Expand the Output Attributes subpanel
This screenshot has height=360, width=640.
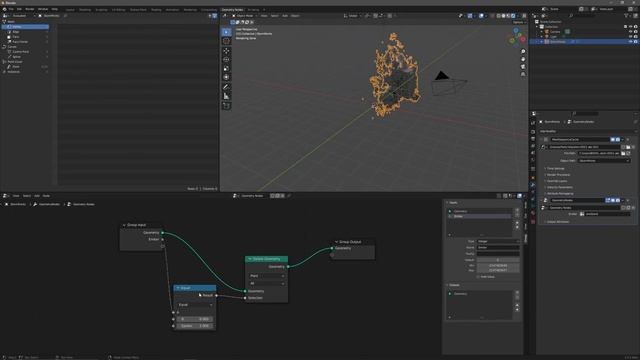[558, 222]
